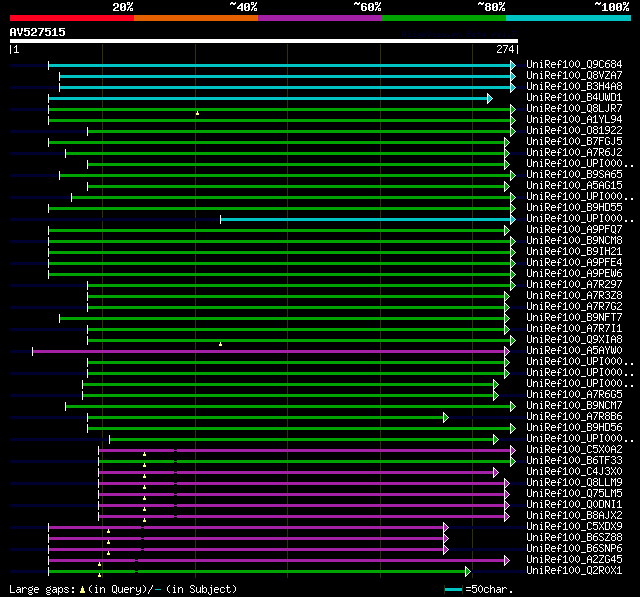Select the UniRef100_A5AG15 label
The width and height of the screenshot is (640, 597).
574,186
